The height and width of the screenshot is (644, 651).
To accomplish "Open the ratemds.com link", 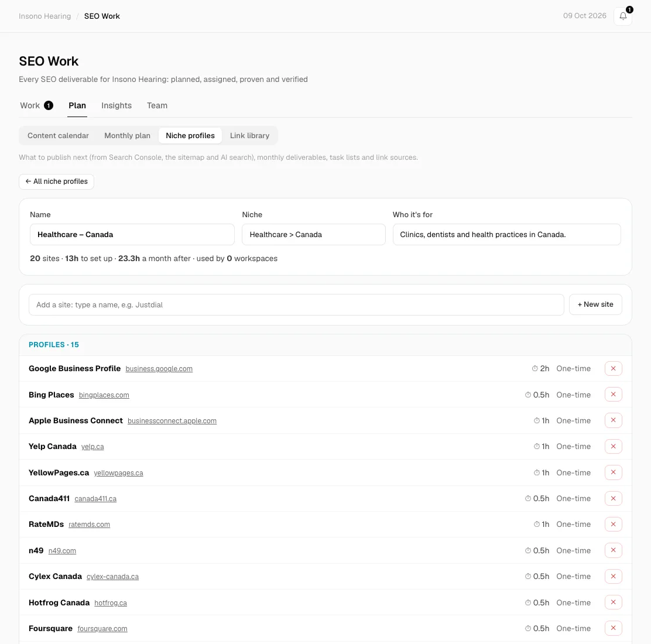I will click(89, 525).
